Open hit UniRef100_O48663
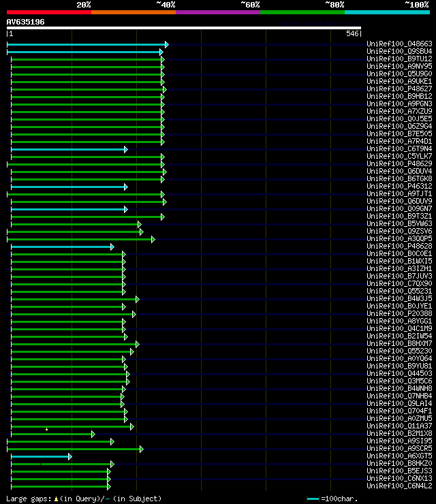The image size is (436, 504). click(399, 44)
